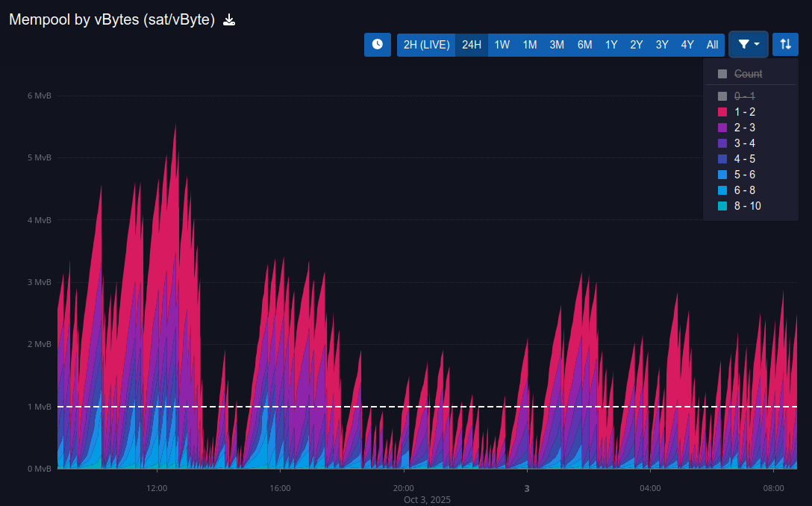
Task: Select the 3M time range
Action: click(x=557, y=45)
